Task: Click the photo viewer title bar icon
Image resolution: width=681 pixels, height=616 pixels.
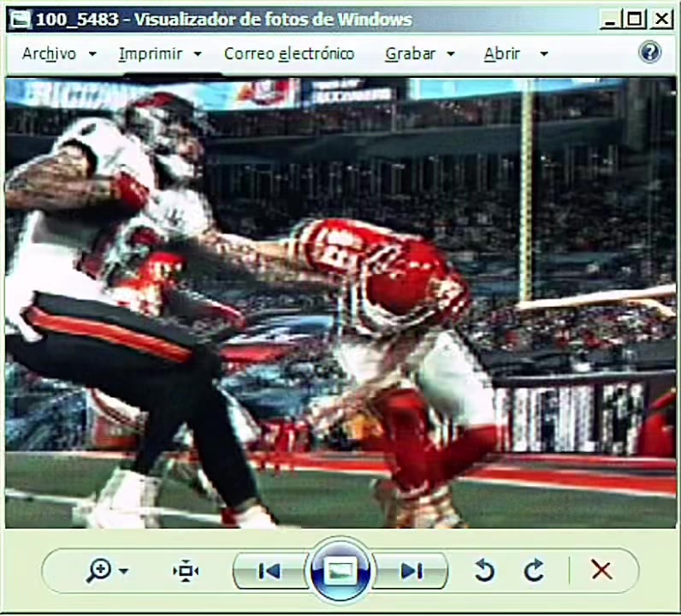Action: pos(20,20)
